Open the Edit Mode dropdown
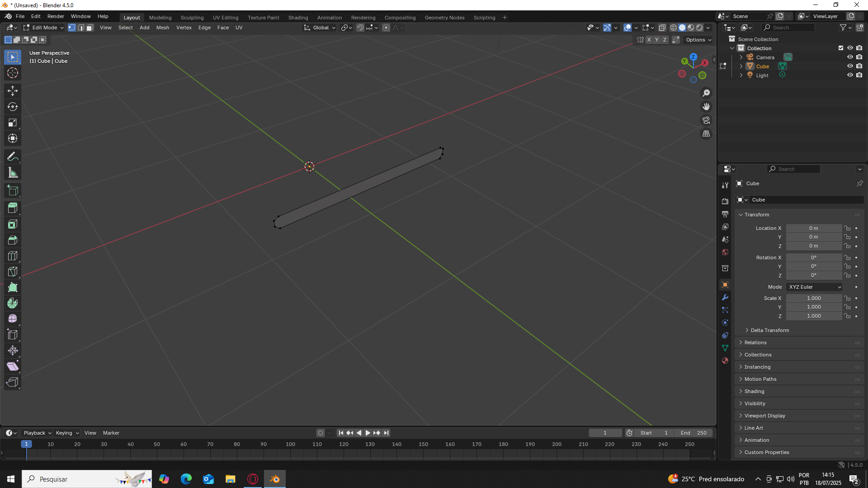This screenshot has height=488, width=868. pyautogui.click(x=44, y=28)
